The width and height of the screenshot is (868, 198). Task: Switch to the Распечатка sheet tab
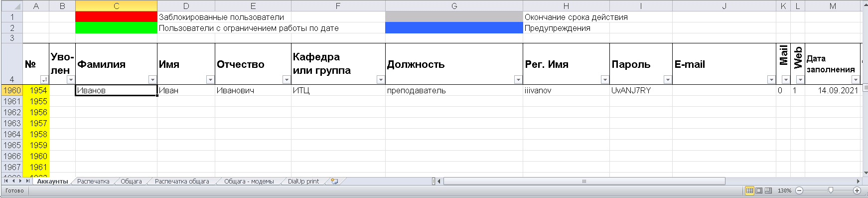[93, 182]
